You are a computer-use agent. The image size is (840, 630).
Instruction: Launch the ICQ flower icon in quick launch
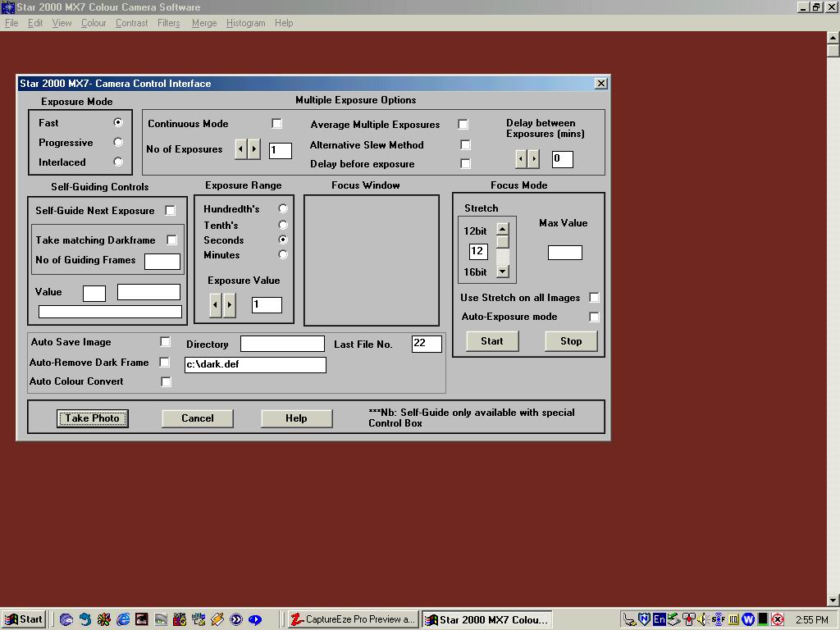[x=104, y=619]
